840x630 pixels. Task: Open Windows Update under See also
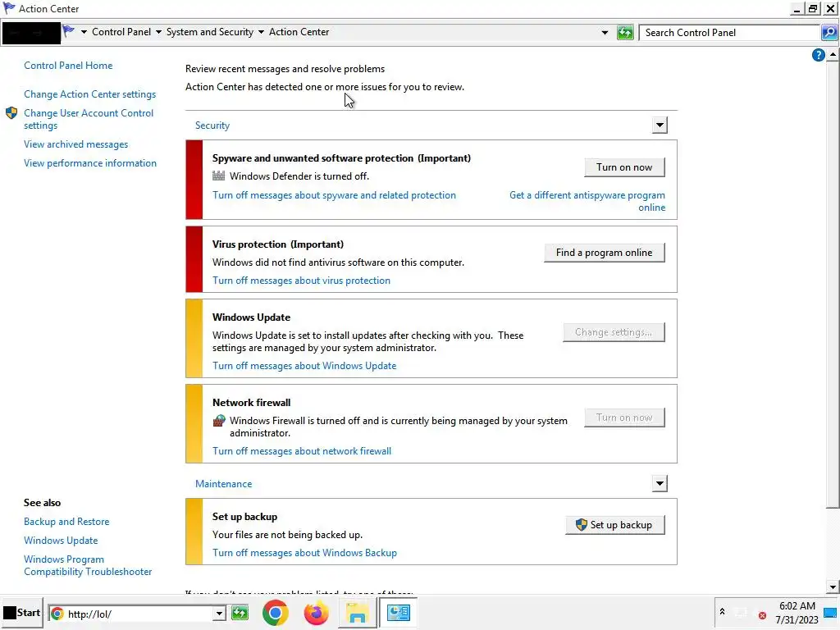[61, 540]
